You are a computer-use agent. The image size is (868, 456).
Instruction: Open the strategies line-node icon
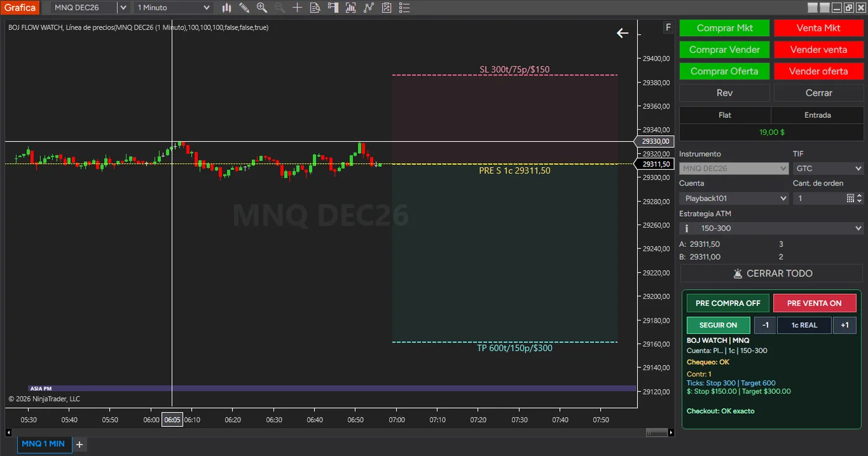(x=369, y=7)
